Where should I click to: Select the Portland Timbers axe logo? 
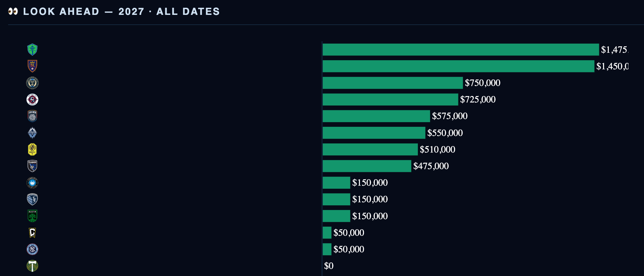click(x=32, y=266)
